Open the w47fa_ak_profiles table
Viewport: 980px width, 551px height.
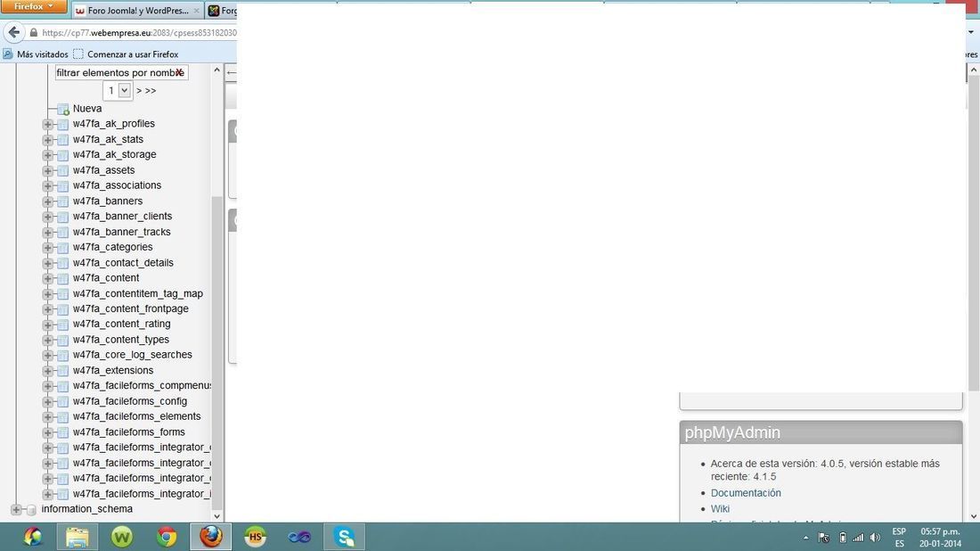point(114,124)
